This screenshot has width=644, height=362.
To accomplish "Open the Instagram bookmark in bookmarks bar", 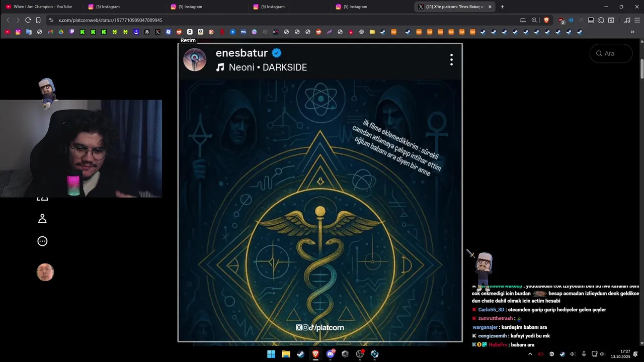I will pos(18,32).
